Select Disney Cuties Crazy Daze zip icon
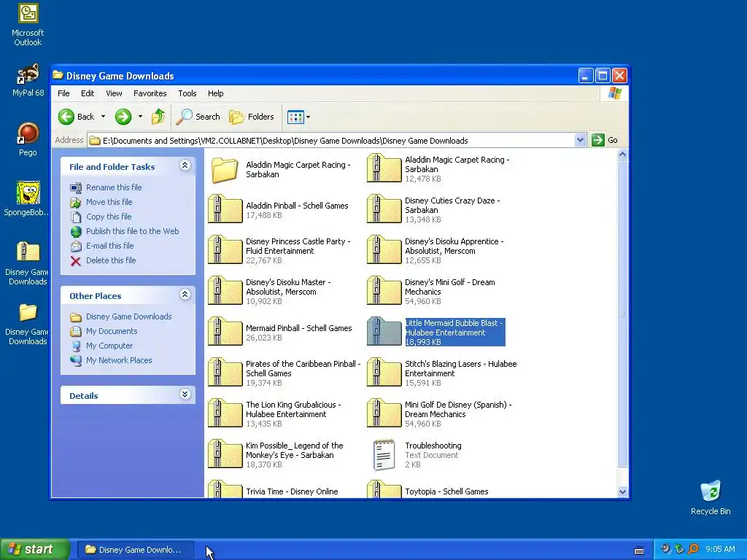 click(x=384, y=209)
